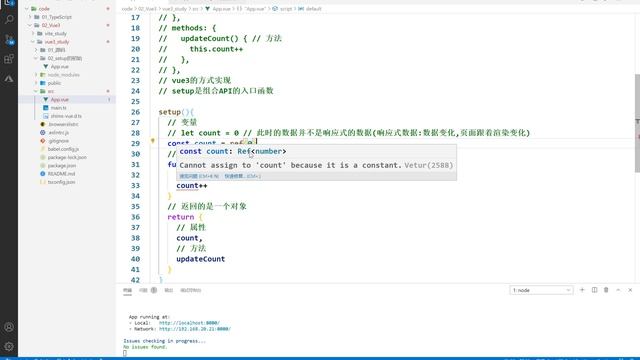The height and width of the screenshot is (360, 640).
Task: Open package-lock.json file
Action: (x=67, y=157)
